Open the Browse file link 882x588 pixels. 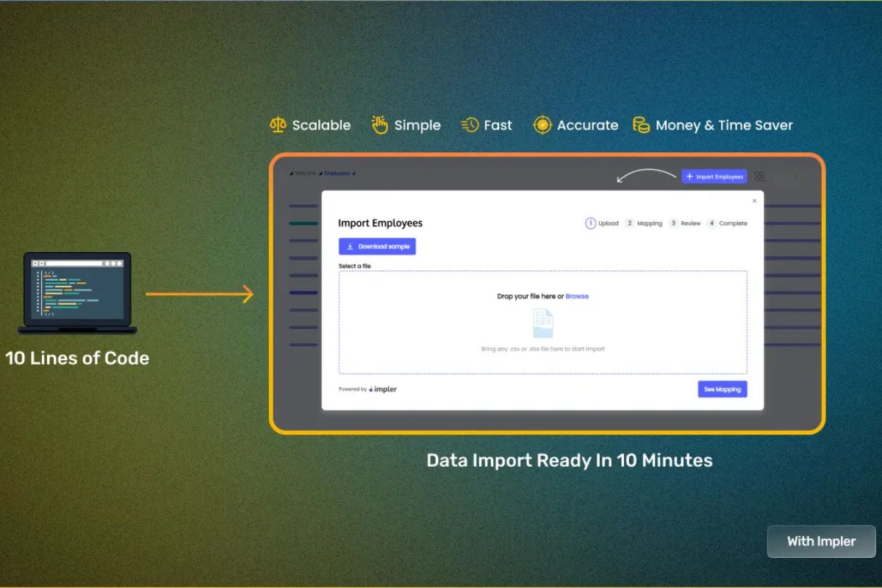point(577,296)
